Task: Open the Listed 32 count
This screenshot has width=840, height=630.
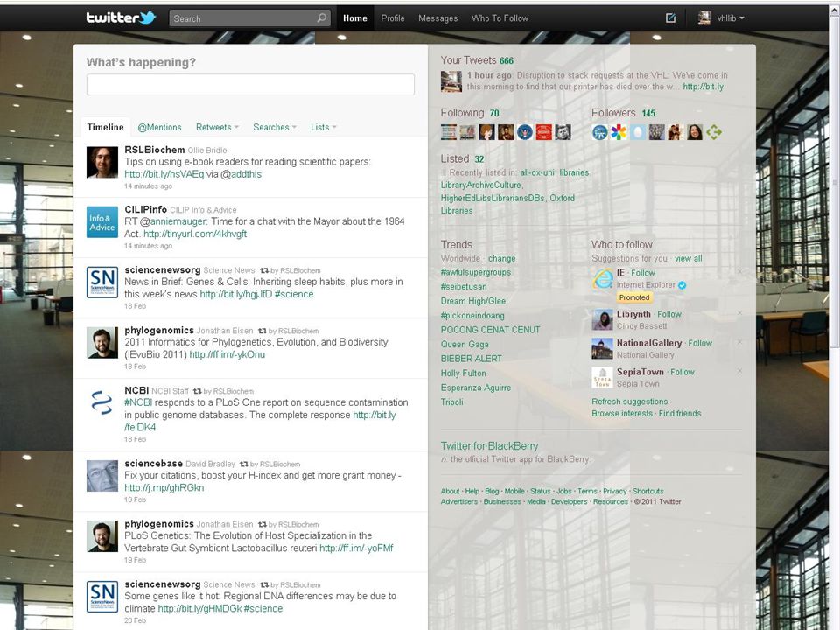Action: 479,159
